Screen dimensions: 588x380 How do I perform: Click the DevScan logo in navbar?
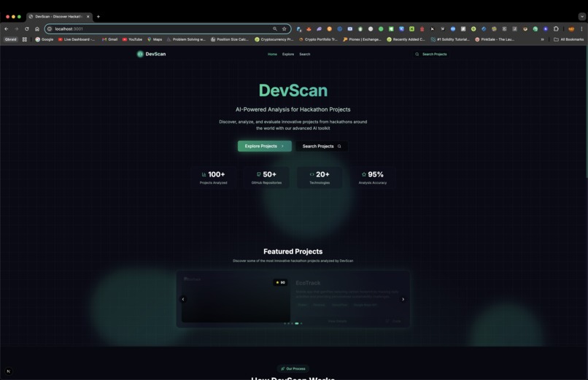(151, 54)
